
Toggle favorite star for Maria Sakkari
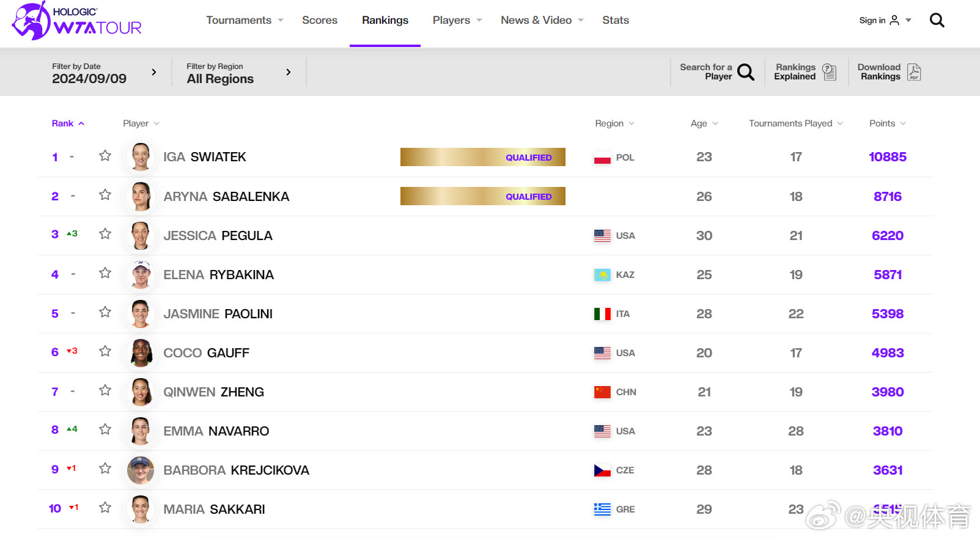click(105, 508)
